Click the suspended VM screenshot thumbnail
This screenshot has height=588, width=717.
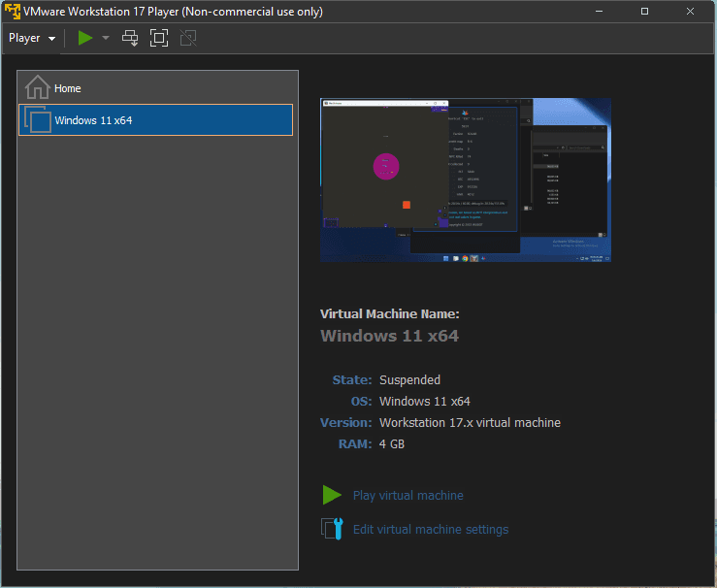(x=466, y=180)
